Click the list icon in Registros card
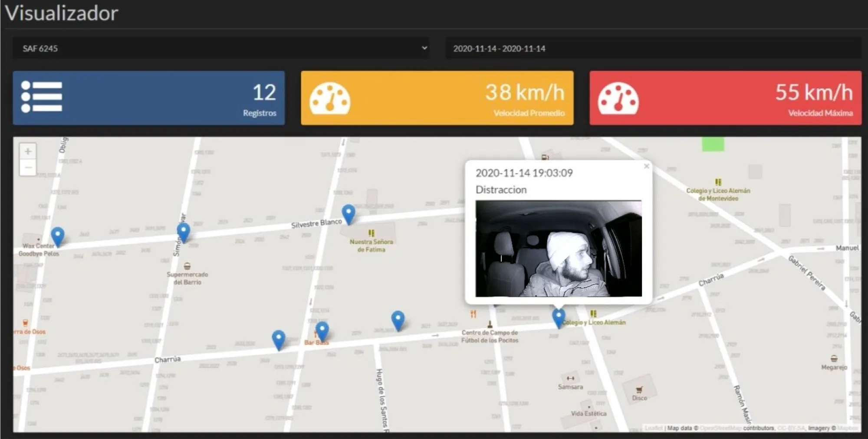868x439 pixels. pyautogui.click(x=42, y=97)
